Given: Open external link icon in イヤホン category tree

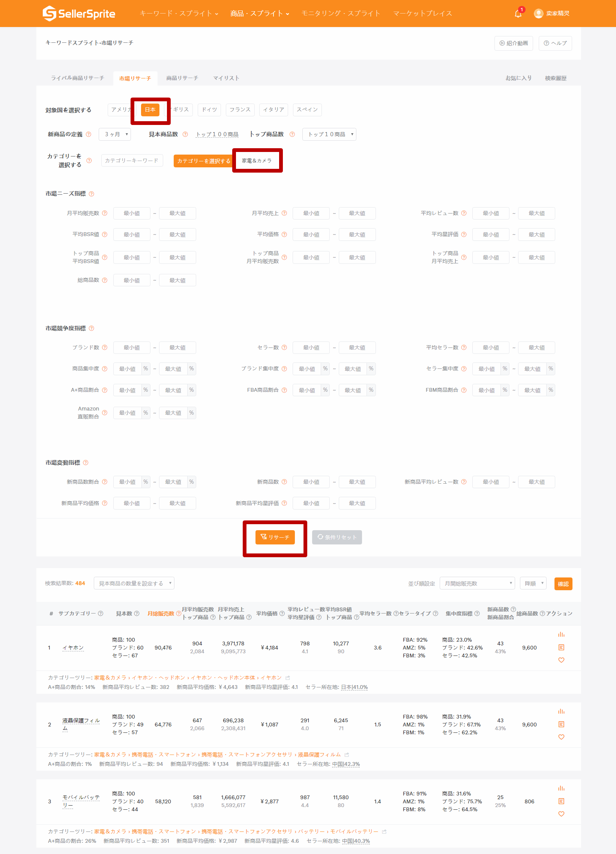Looking at the screenshot, I should click(x=288, y=678).
